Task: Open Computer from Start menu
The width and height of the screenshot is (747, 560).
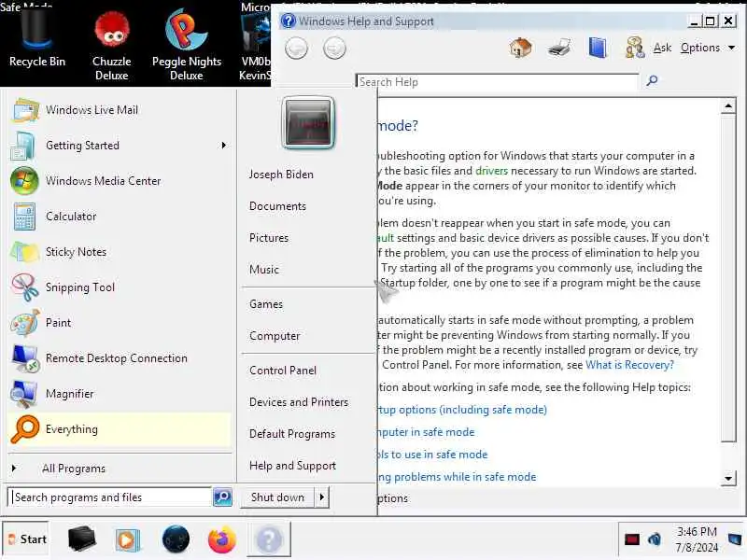Action: [275, 336]
